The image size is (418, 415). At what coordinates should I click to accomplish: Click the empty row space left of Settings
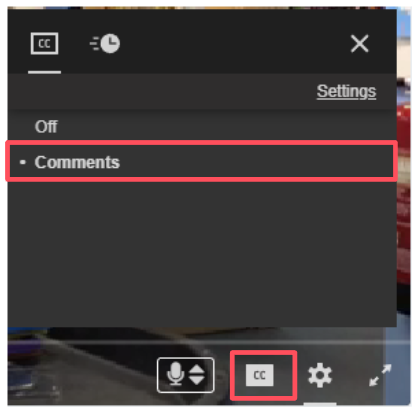point(160,91)
